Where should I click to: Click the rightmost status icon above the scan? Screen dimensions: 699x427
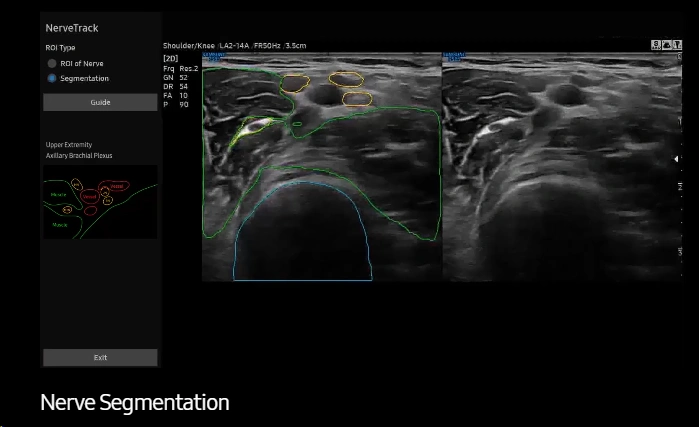tap(677, 45)
